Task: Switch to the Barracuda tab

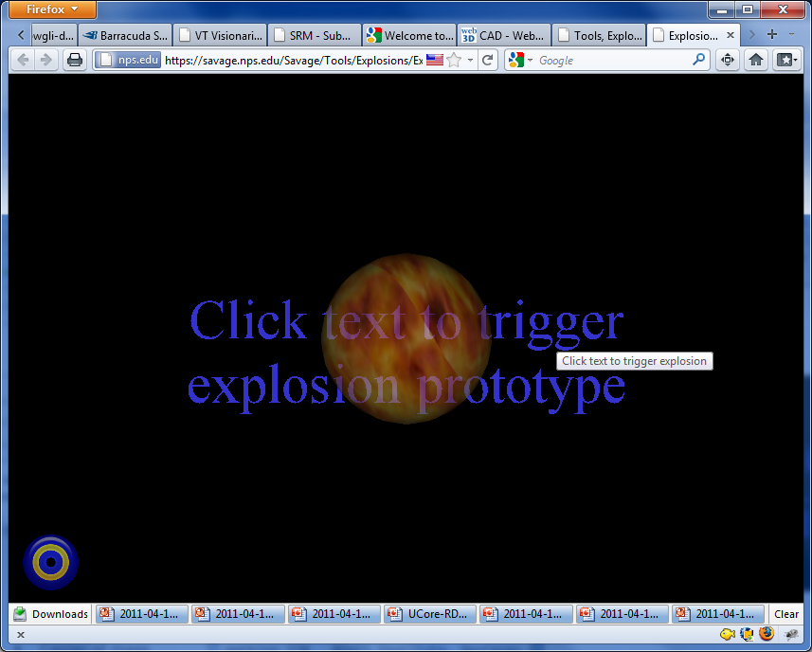Action: coord(125,36)
